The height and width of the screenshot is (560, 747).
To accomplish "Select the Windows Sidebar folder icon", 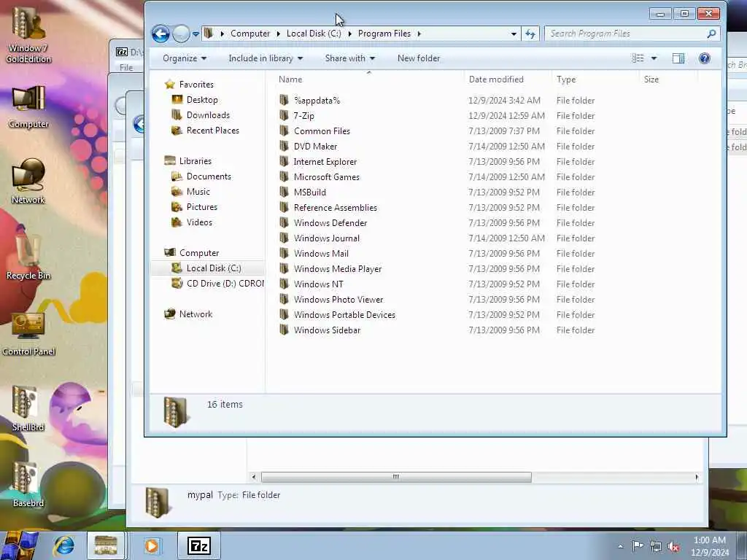I will tap(284, 330).
